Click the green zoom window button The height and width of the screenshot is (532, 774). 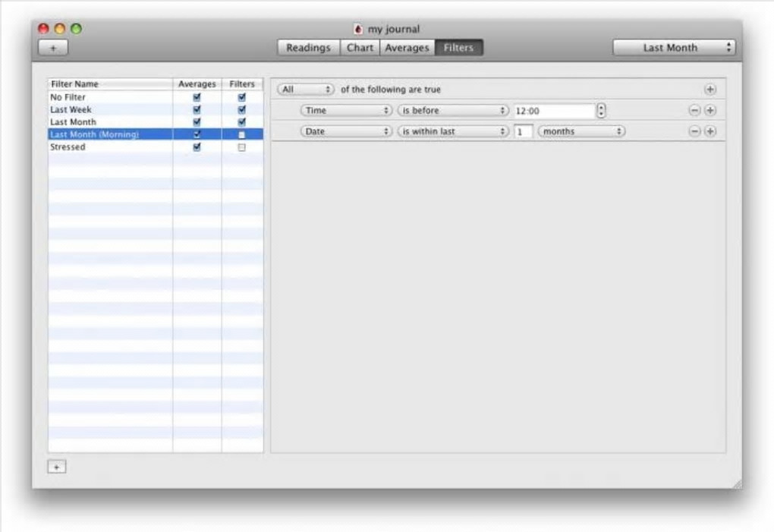pyautogui.click(x=76, y=29)
